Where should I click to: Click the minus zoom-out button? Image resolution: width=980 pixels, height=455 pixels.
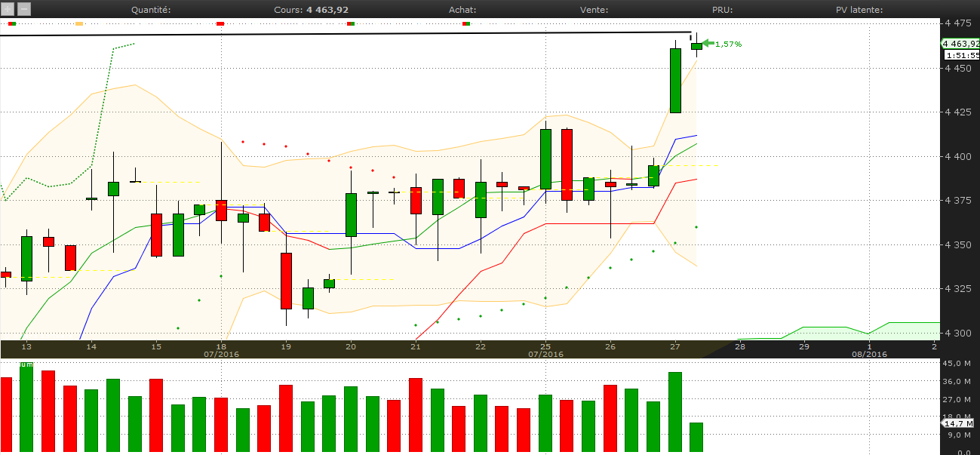24,10
